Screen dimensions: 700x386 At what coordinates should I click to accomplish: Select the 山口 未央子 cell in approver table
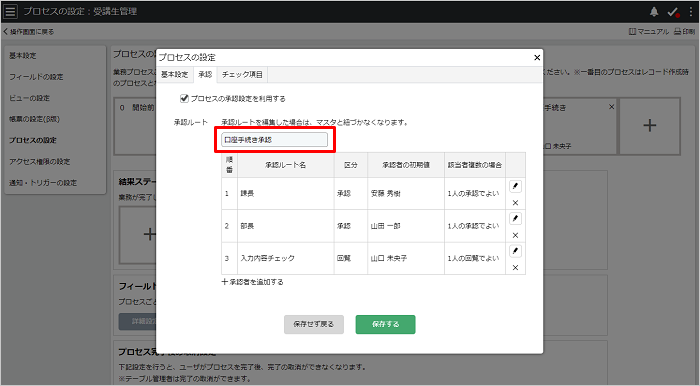coord(406,258)
